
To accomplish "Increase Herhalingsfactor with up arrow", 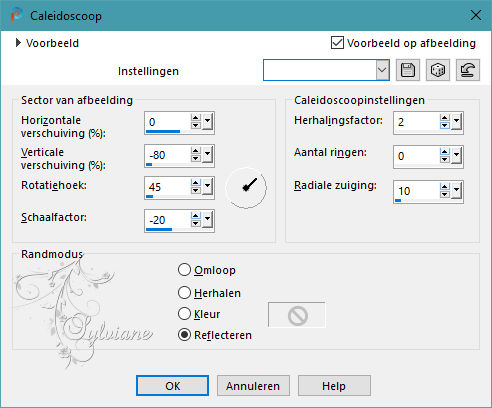I will pyautogui.click(x=444, y=118).
